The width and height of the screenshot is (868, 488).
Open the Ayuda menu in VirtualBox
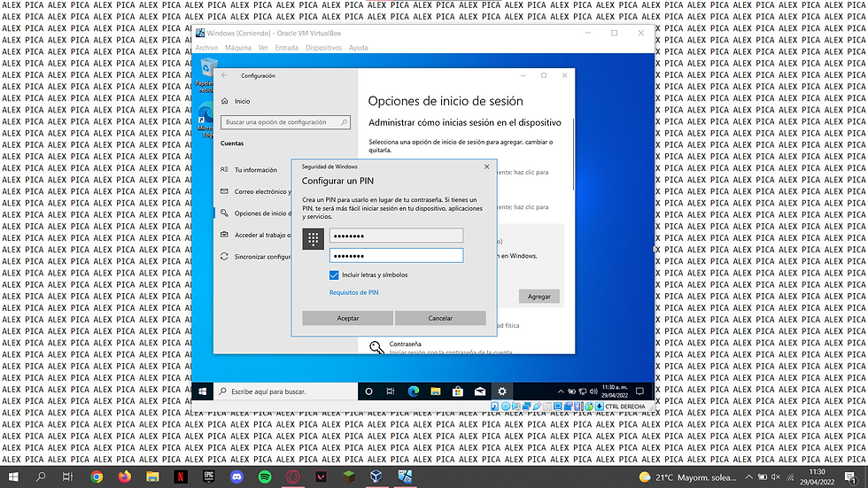point(358,48)
